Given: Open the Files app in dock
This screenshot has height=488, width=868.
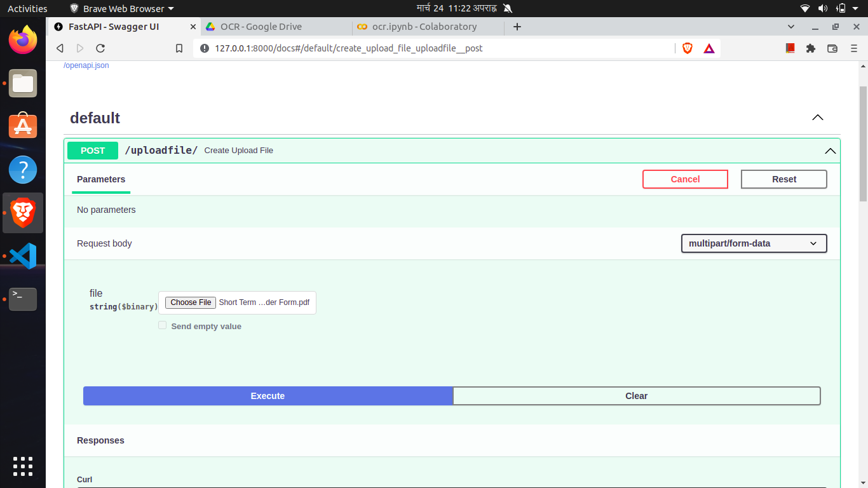Looking at the screenshot, I should [23, 83].
